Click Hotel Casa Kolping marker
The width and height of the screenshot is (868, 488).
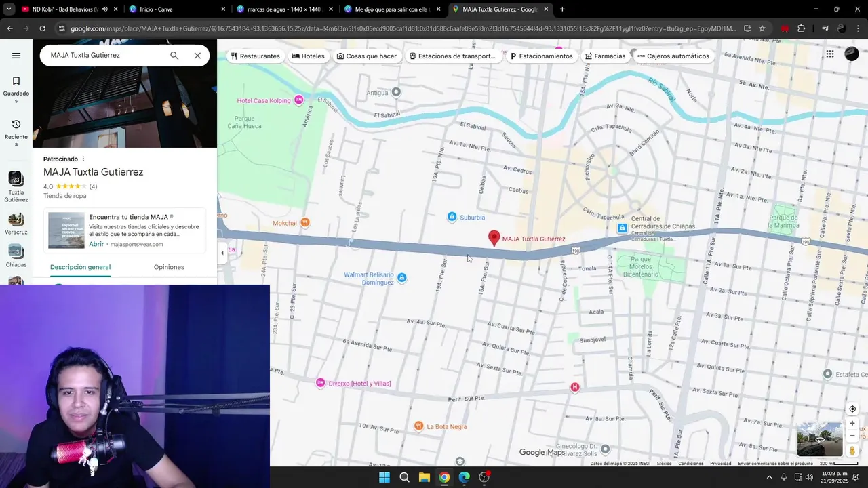[298, 100]
